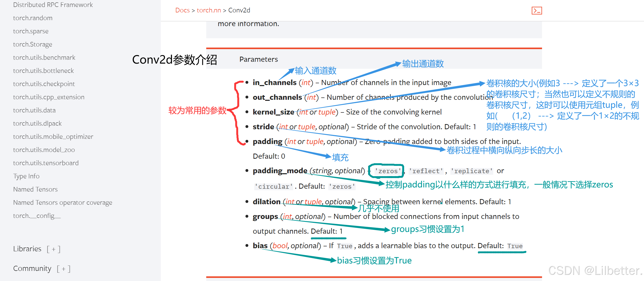Image resolution: width=644 pixels, height=281 pixels.
Task: Open torch.utils.cpp_extension page
Action: pyautogui.click(x=49, y=97)
